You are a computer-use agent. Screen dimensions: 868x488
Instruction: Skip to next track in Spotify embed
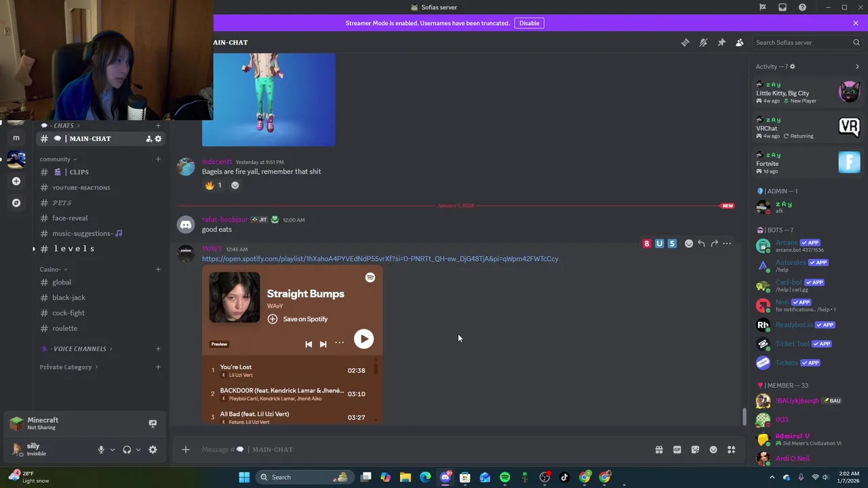pos(323,344)
